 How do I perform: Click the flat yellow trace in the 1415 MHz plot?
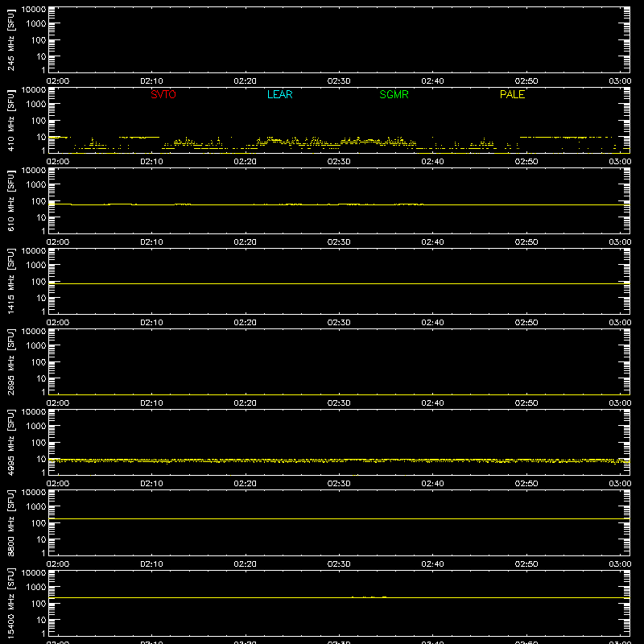339,284
